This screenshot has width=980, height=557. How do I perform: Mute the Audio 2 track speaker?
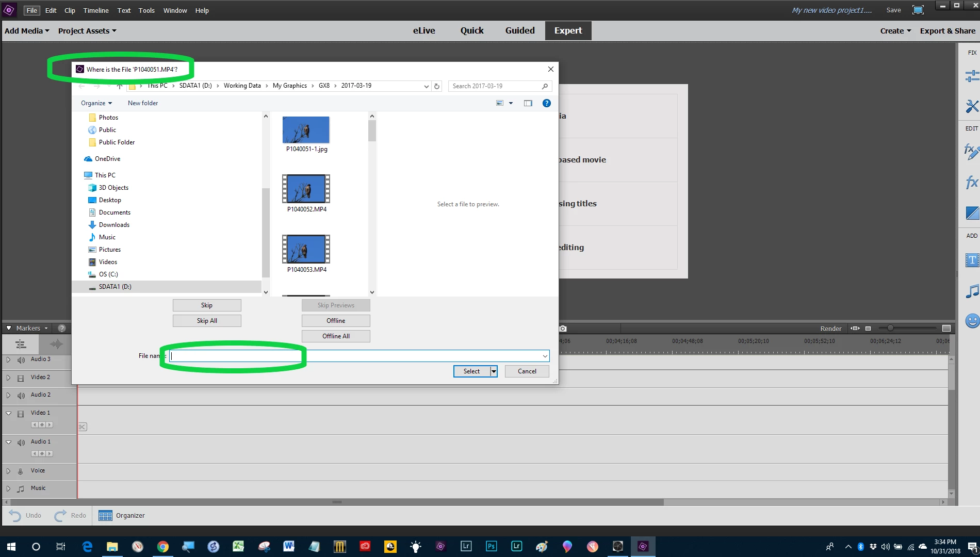(21, 396)
